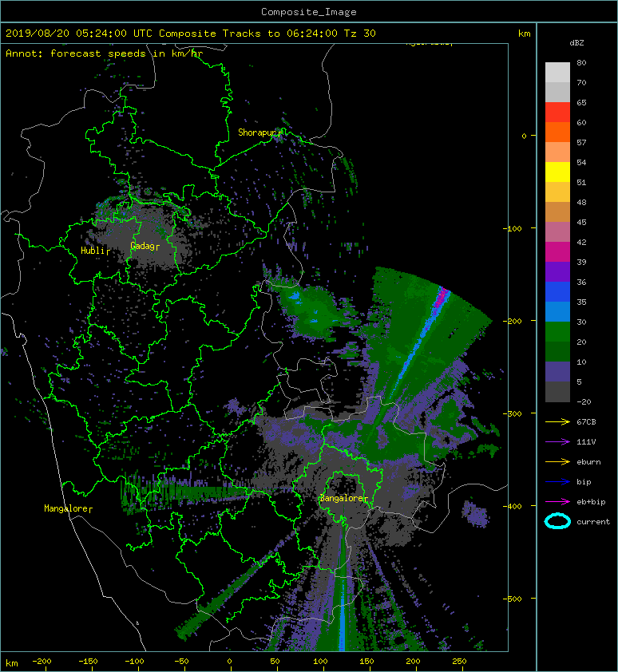The image size is (618, 672).
Task: Pick the amber 51 dBZ swatch
Action: click(x=557, y=192)
